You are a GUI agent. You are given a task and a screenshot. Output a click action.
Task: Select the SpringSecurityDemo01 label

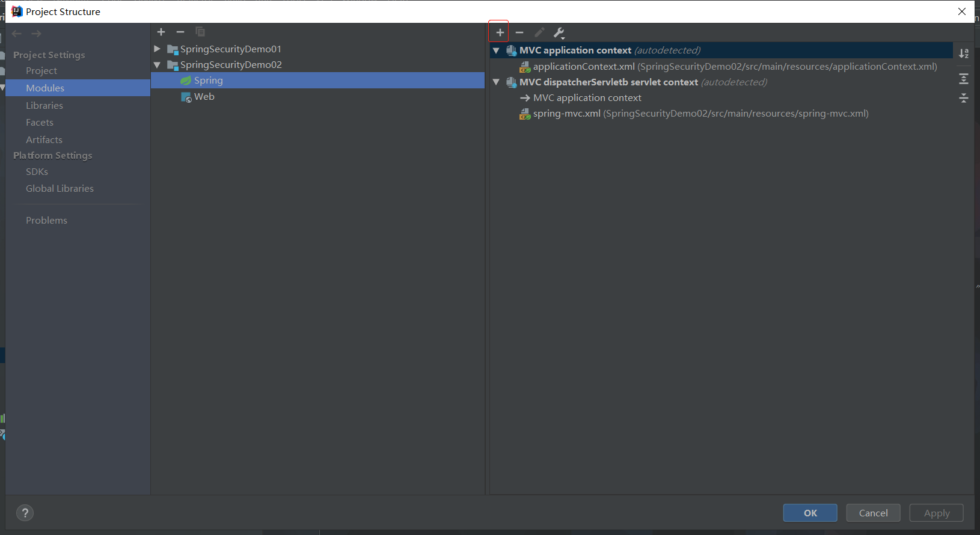[231, 49]
